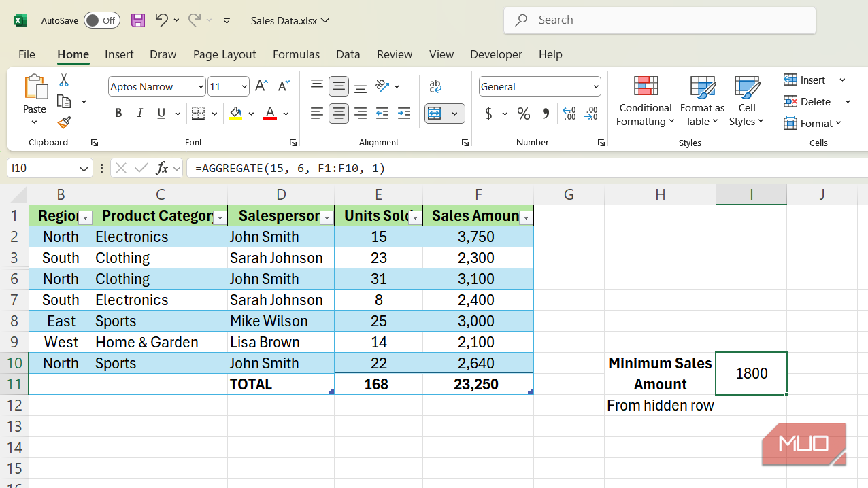
Task: Click the Borders icon
Action: point(198,114)
